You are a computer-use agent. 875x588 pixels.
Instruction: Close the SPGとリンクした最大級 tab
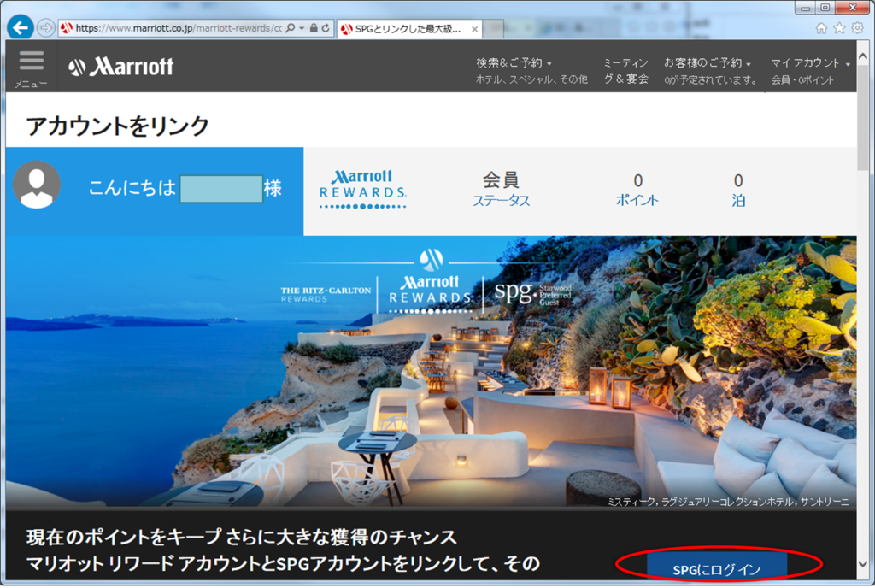474,30
